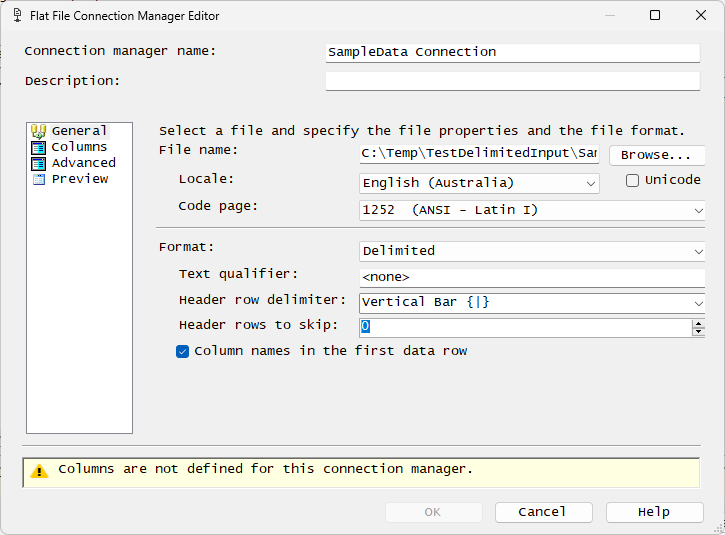
Task: Click the Preview page icon
Action: [x=39, y=179]
